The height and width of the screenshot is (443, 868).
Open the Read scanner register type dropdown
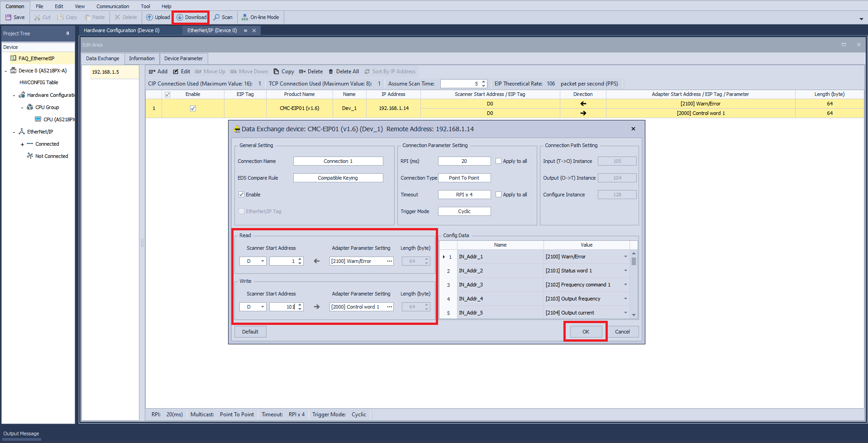(262, 261)
